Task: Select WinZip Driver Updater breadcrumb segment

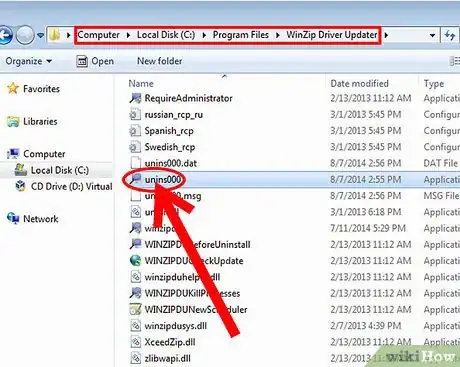Action: 332,35
